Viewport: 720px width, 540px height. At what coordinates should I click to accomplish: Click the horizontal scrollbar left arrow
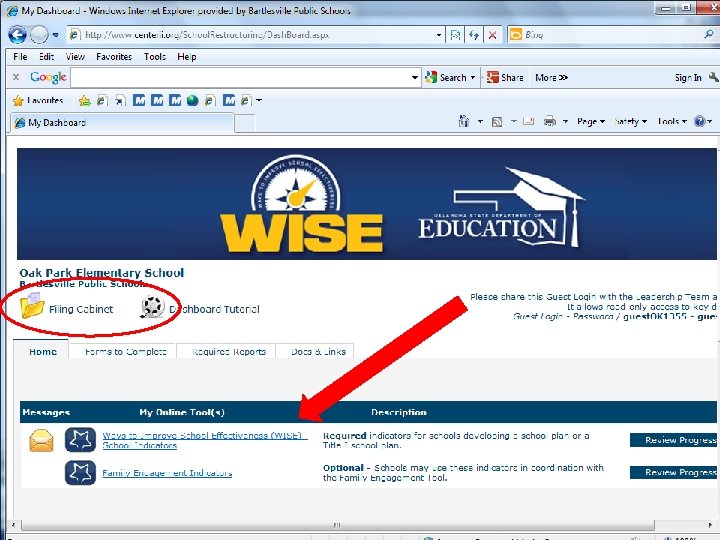pyautogui.click(x=13, y=525)
